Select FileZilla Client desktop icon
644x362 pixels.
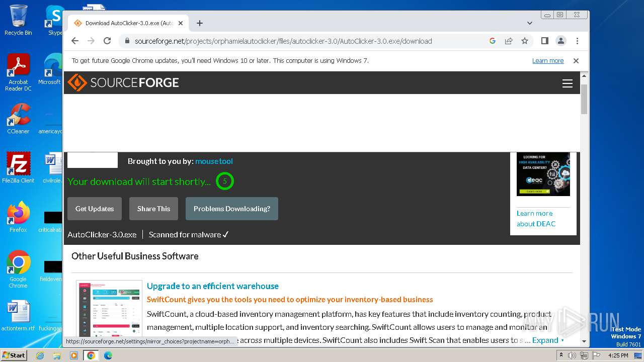(x=18, y=168)
